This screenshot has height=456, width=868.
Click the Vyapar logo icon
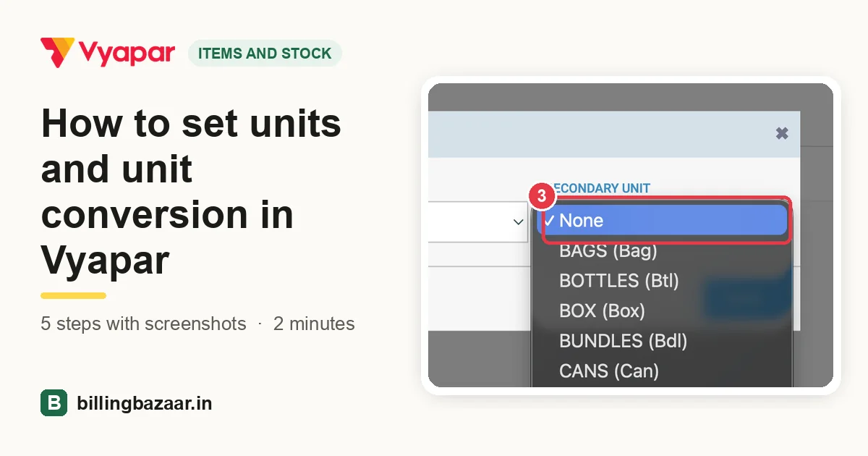click(x=57, y=52)
